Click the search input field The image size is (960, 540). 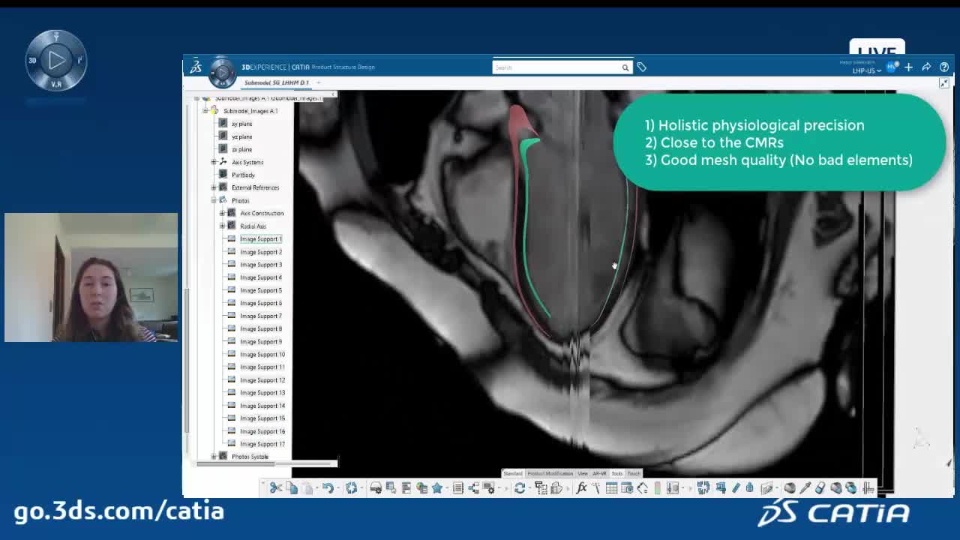coord(556,68)
